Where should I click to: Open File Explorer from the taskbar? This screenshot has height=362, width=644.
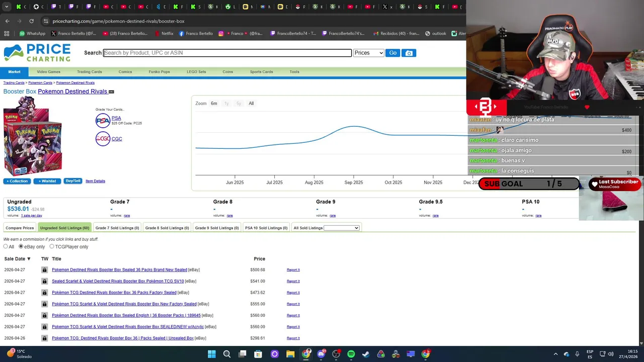coord(290,354)
